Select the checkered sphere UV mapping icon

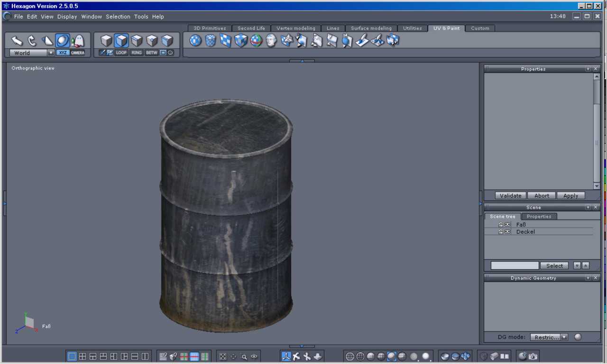point(195,41)
